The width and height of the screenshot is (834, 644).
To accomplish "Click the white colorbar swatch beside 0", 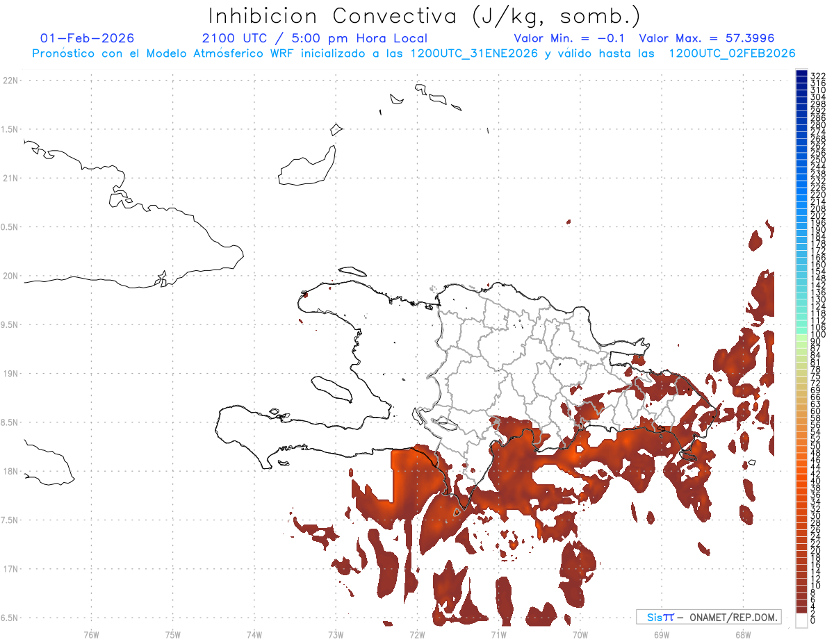I will (801, 622).
